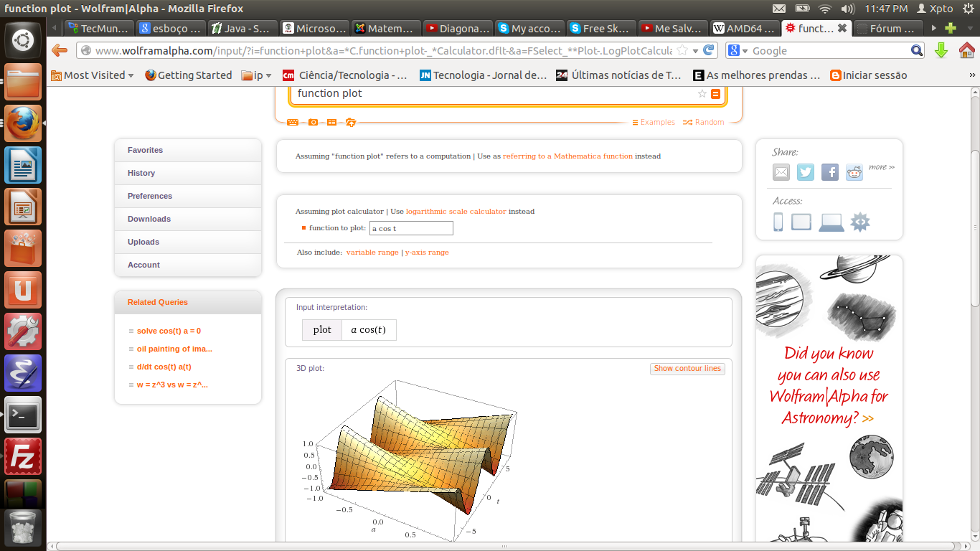
Task: Add y-axis range option
Action: click(427, 253)
